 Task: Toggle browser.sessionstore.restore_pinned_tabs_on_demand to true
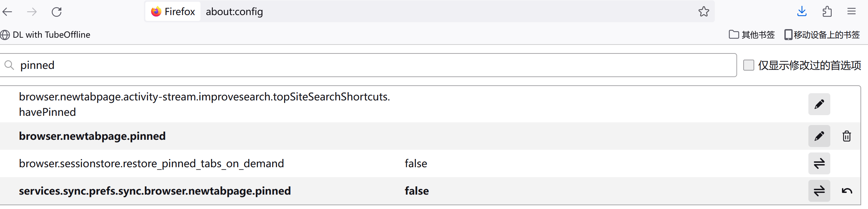coord(819,163)
